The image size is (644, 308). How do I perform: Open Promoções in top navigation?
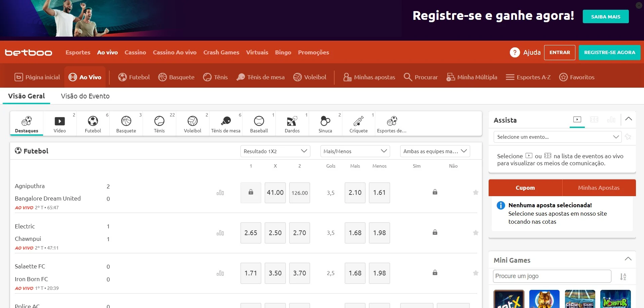[313, 52]
